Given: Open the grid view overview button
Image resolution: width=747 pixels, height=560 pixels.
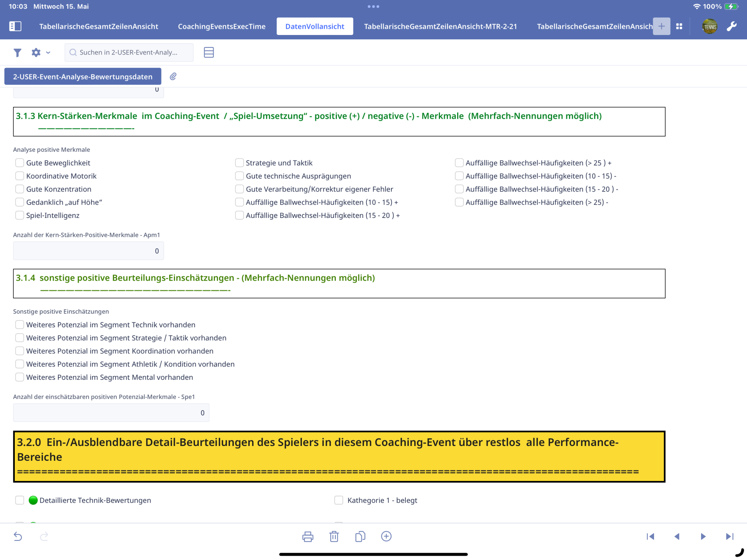Looking at the screenshot, I should coord(679,26).
